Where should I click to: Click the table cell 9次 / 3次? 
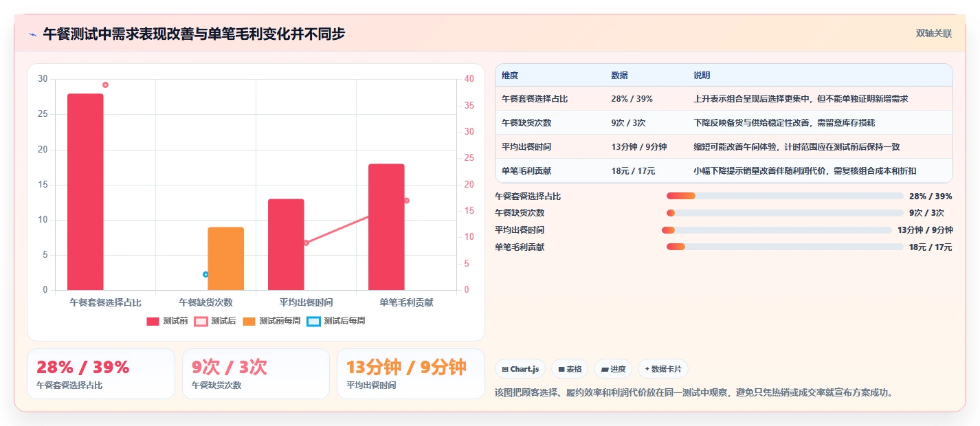point(628,123)
